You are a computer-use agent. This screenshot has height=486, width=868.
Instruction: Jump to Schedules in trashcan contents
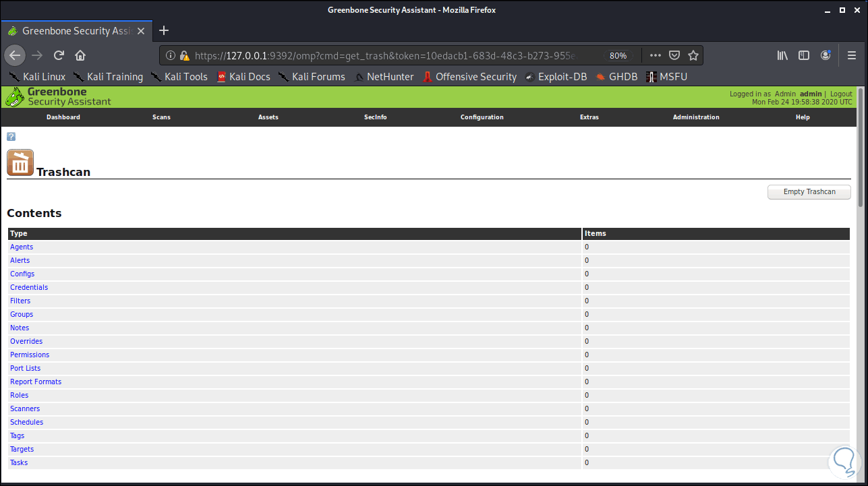27,422
